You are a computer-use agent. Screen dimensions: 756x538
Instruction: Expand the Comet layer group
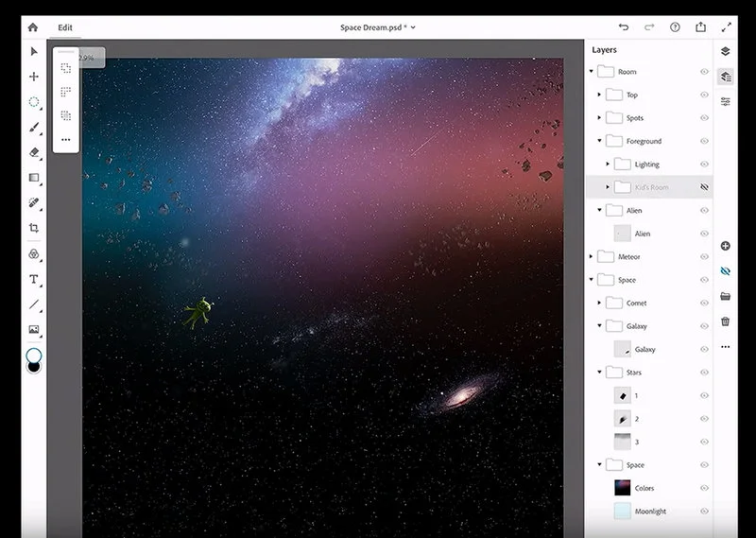point(599,303)
